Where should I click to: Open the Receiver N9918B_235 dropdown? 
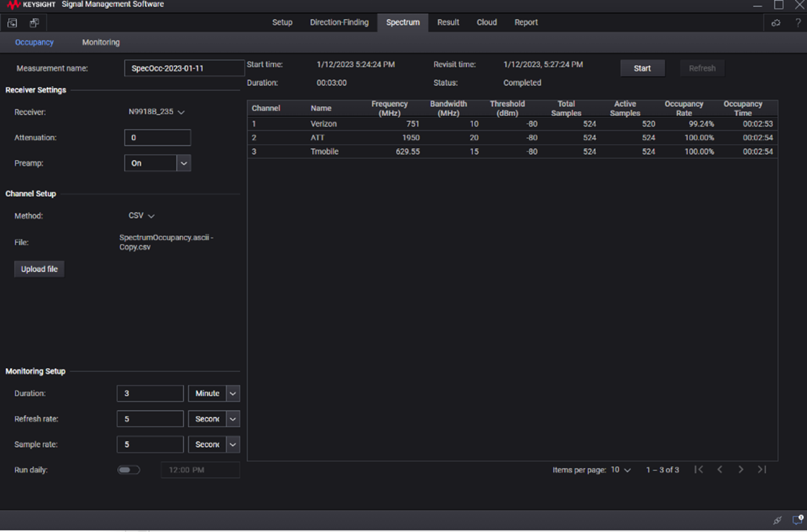click(156, 112)
